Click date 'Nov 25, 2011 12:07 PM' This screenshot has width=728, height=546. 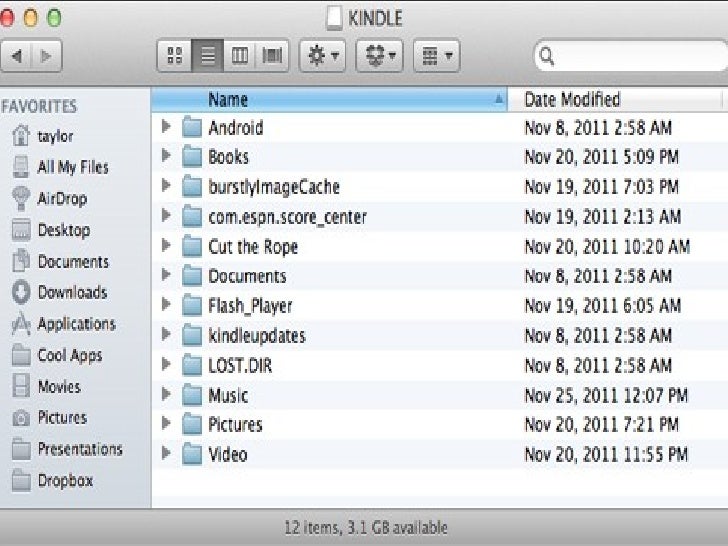click(606, 396)
